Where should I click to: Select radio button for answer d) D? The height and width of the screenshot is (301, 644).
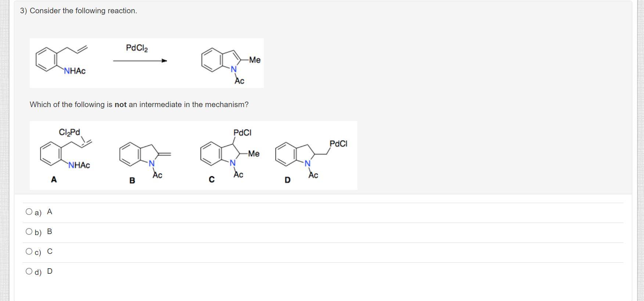[x=29, y=271]
